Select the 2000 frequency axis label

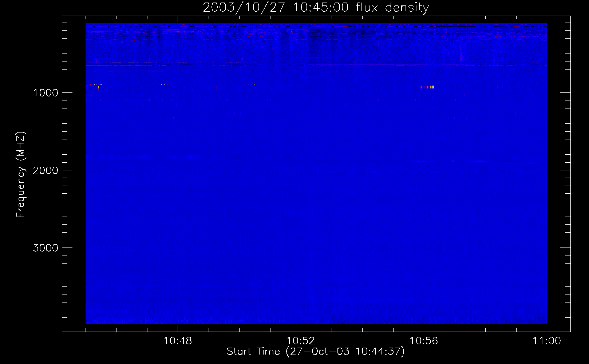(46, 170)
